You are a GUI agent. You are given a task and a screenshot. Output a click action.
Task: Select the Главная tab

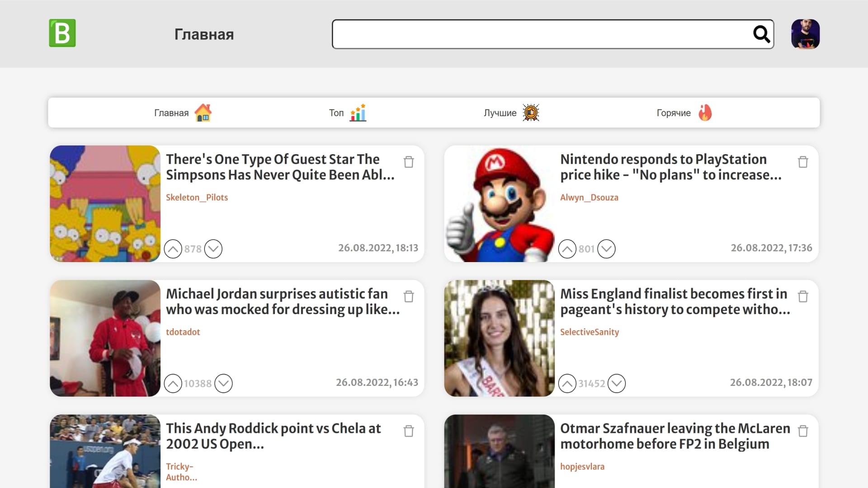pos(183,113)
